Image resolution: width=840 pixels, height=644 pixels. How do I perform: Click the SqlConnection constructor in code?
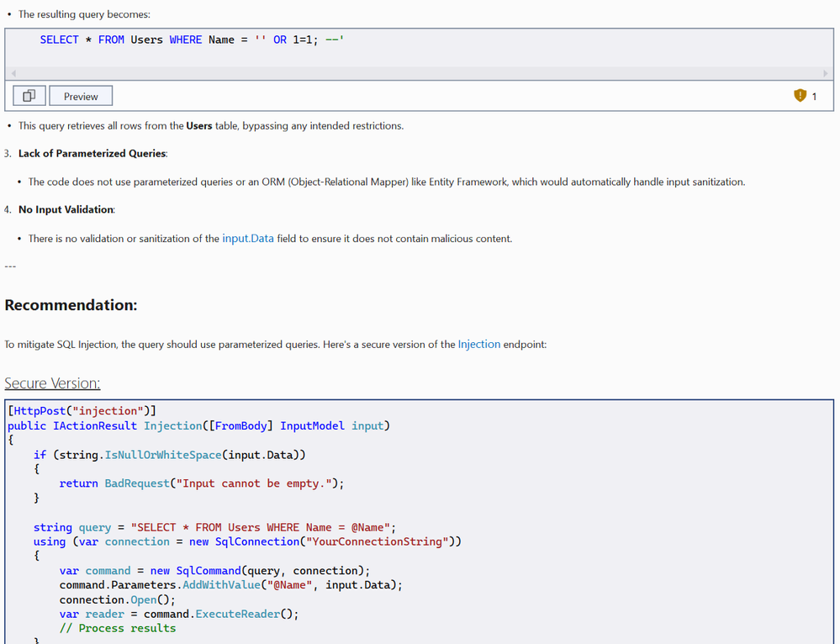click(x=256, y=541)
